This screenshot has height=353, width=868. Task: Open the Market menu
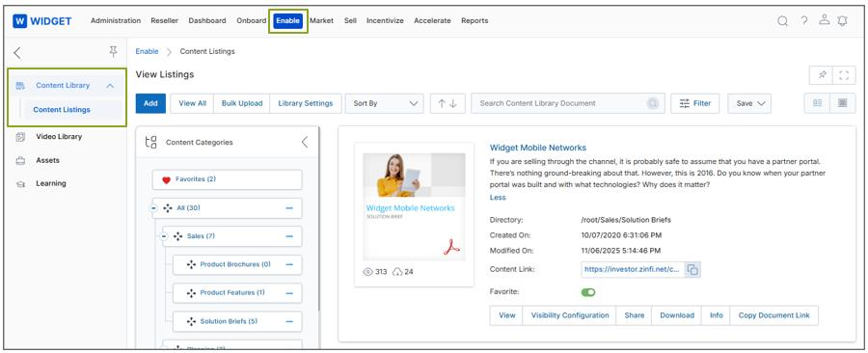point(321,21)
